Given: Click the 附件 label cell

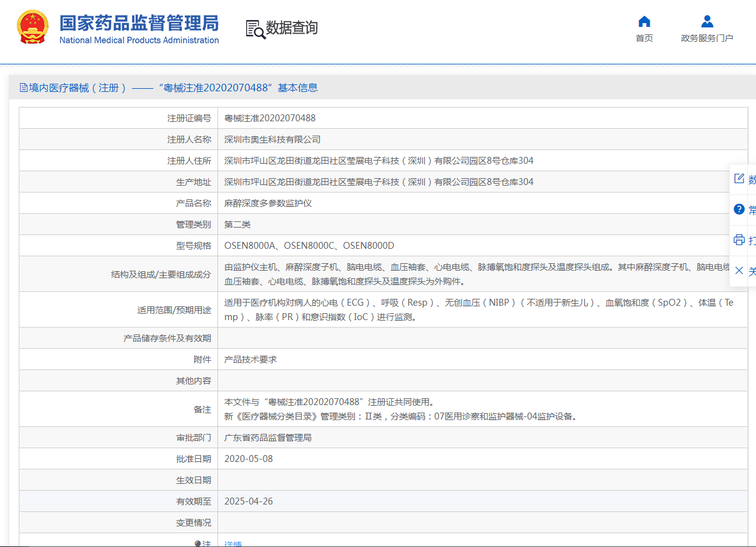Looking at the screenshot, I should [x=118, y=359].
